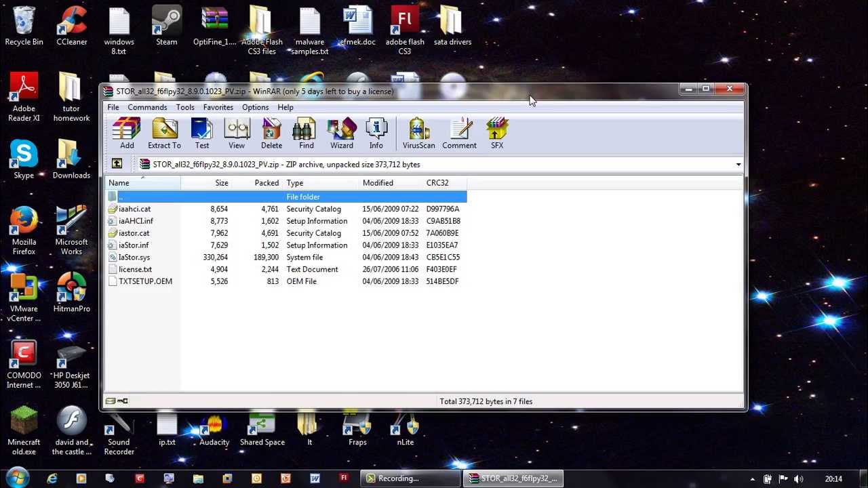Viewport: 868px width, 488px height.
Task: Open the COMODO Internet Security desktop icon
Action: click(24, 365)
